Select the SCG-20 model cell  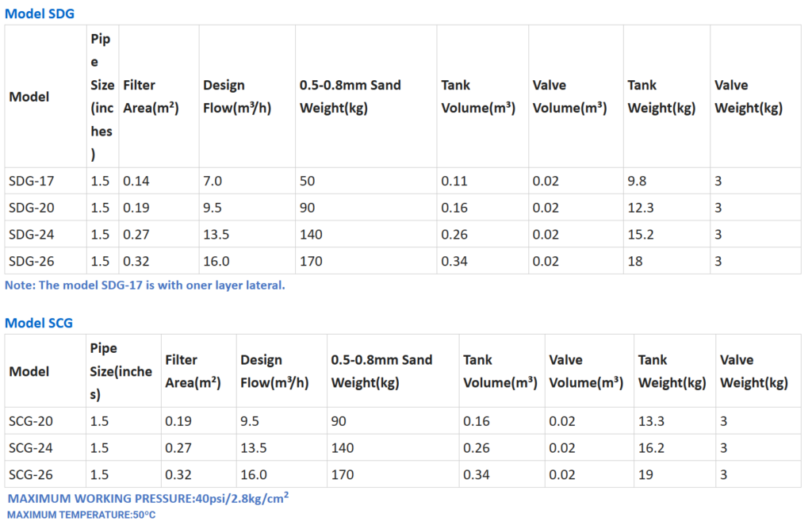click(31, 421)
